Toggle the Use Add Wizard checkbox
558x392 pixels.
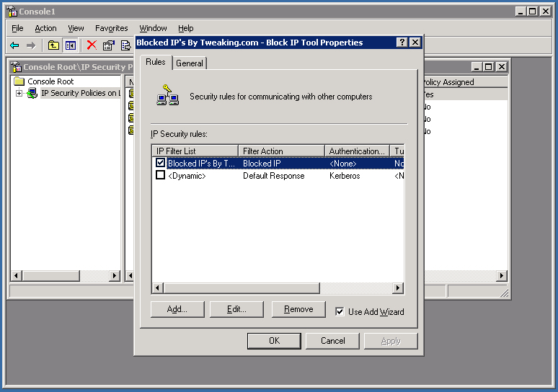tap(340, 311)
